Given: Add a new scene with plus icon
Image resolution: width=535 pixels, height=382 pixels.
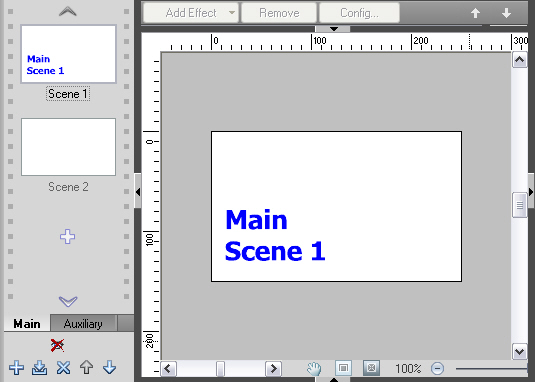Looking at the screenshot, I should [16, 368].
